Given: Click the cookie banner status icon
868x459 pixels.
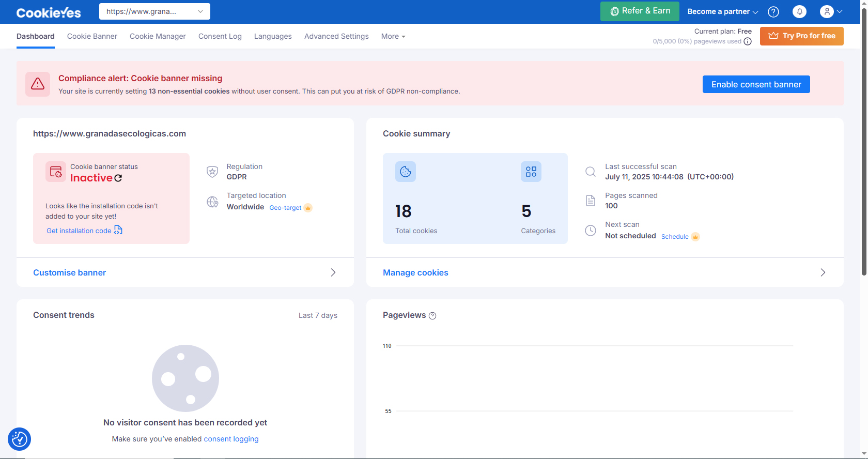Looking at the screenshot, I should point(56,172).
